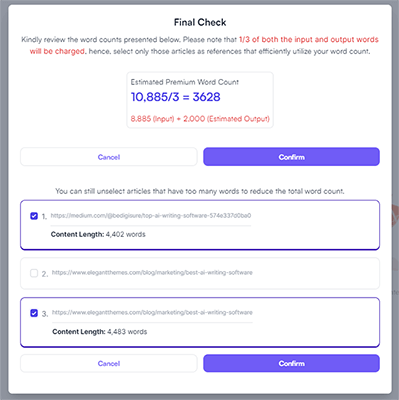Image resolution: width=399 pixels, height=400 pixels.
Task: Select the unselected article 2 card
Action: click(200, 273)
